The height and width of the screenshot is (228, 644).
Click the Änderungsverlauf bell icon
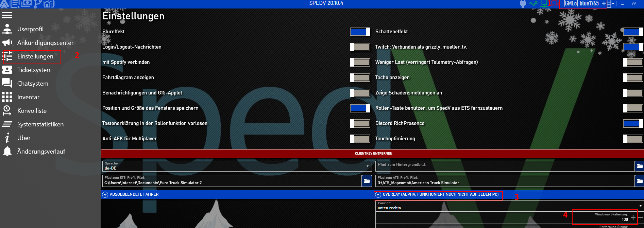tap(7, 151)
